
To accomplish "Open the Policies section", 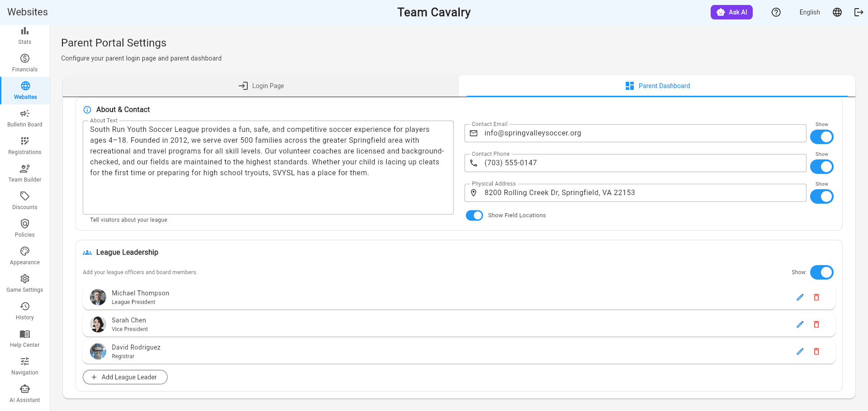I will tap(25, 229).
